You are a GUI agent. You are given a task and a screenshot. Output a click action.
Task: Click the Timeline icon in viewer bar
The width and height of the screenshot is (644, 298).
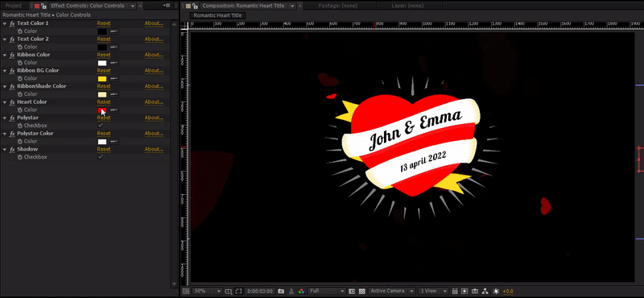click(x=475, y=291)
